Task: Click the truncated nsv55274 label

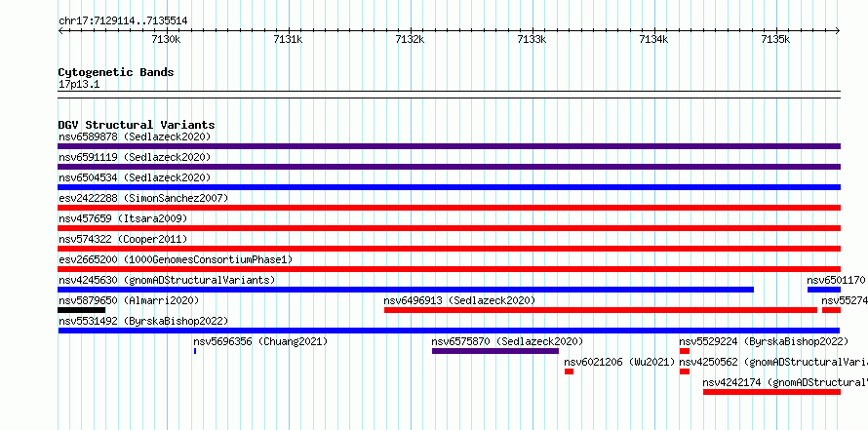Action: click(x=845, y=300)
